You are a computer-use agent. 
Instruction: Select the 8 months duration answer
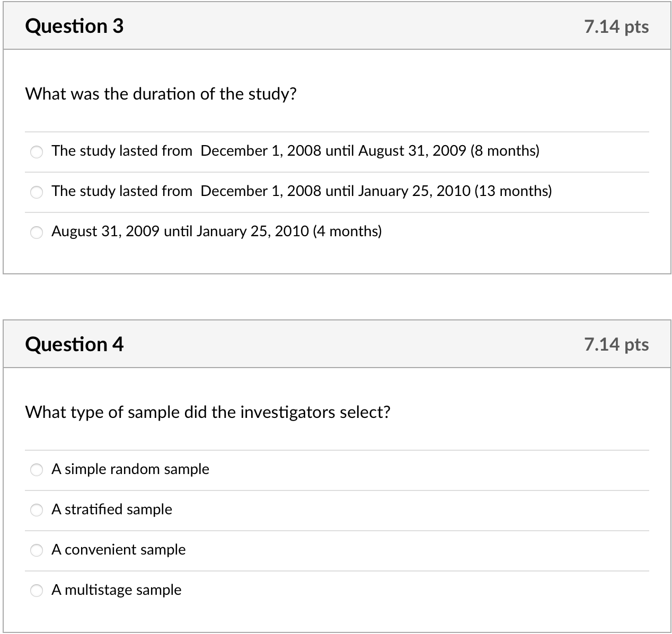tap(37, 152)
